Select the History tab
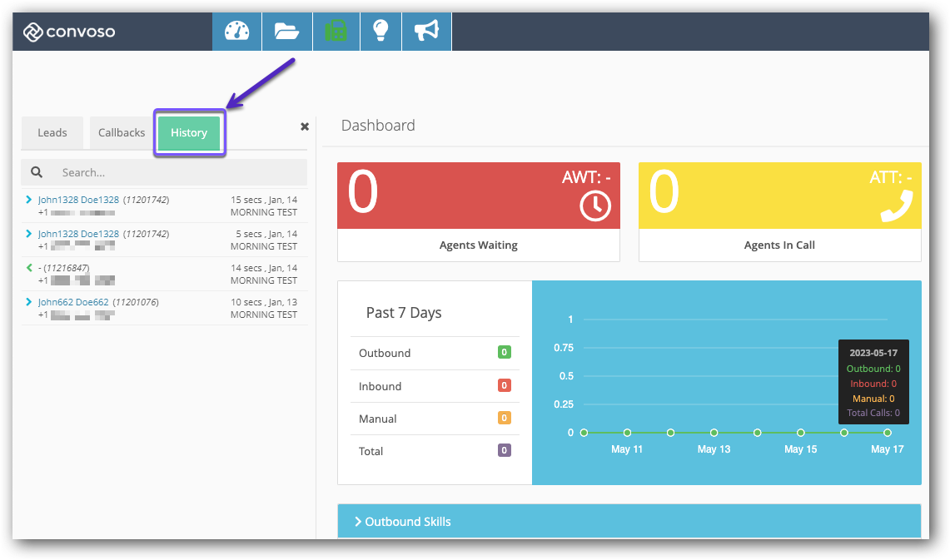 pyautogui.click(x=189, y=133)
